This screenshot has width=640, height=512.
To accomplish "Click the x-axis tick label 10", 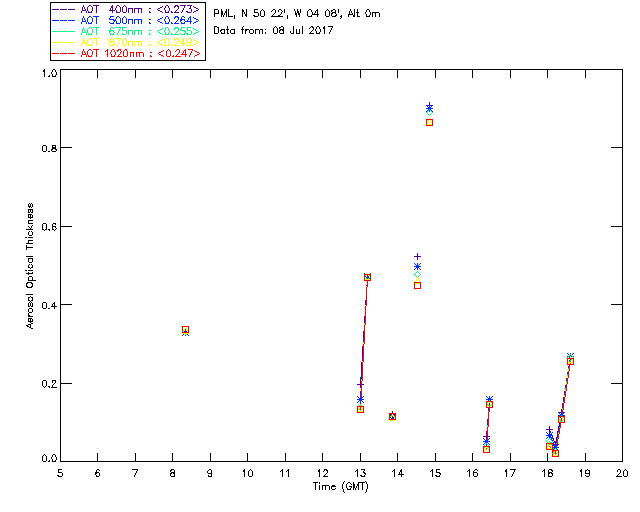I will click(x=247, y=473).
